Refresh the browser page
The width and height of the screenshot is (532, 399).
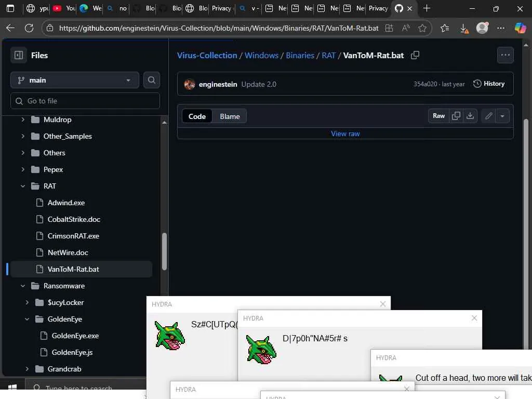[29, 28]
